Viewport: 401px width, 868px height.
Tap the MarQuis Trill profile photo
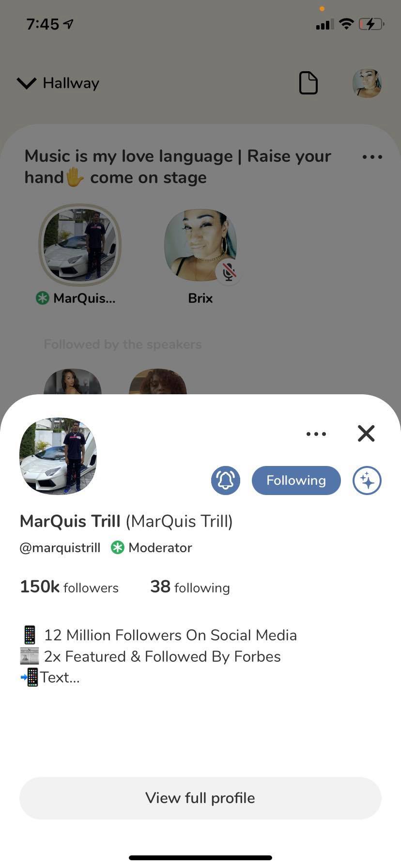(58, 456)
